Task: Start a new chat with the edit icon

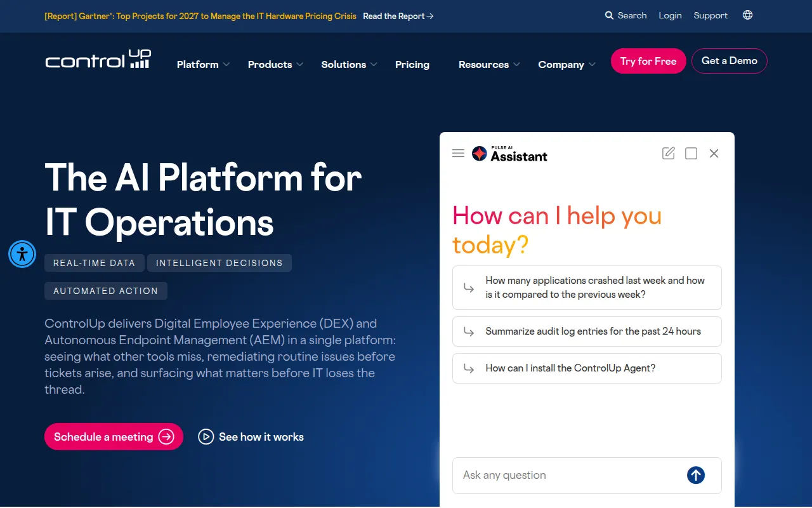Action: tap(669, 153)
